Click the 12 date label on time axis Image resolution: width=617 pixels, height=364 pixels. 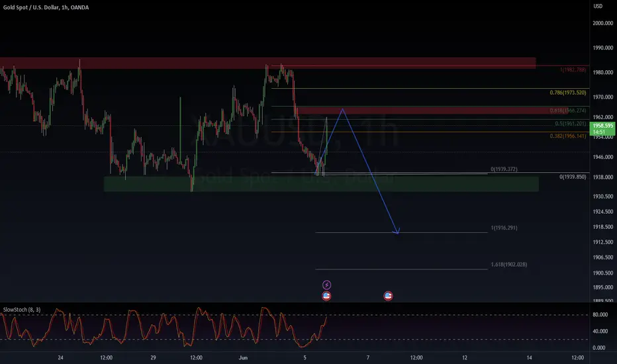click(465, 357)
